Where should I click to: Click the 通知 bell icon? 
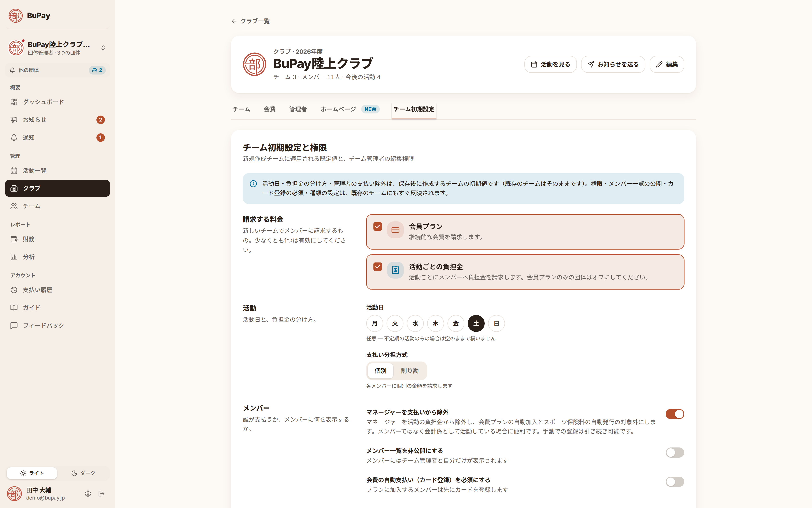14,137
